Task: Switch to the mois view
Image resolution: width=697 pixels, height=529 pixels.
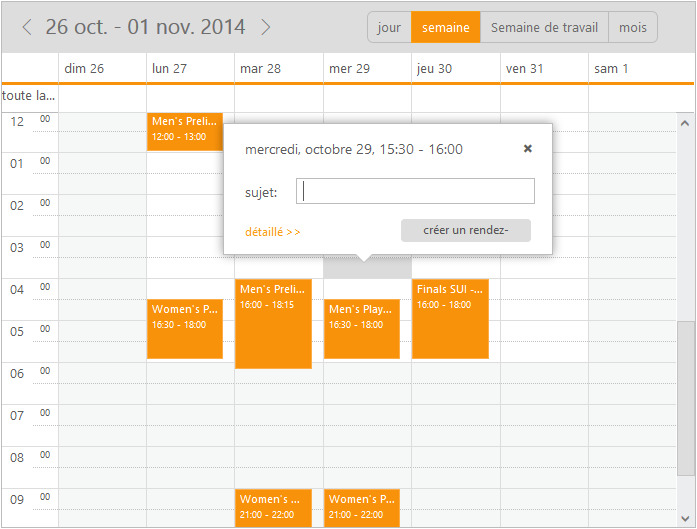Action: (632, 27)
